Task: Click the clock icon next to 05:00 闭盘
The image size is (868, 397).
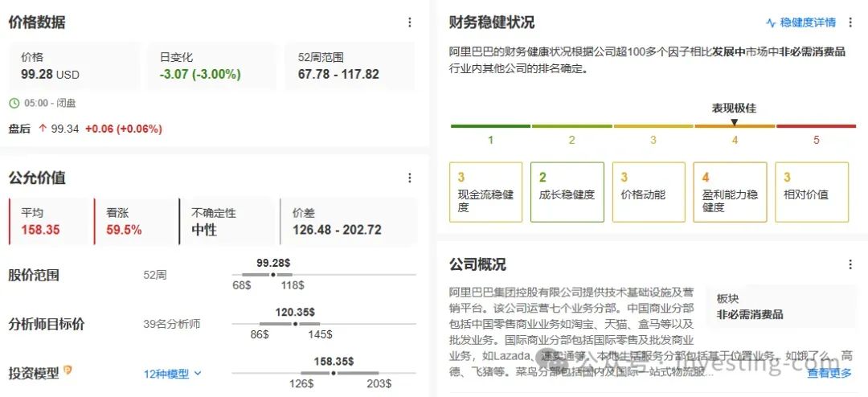Action: [x=14, y=103]
